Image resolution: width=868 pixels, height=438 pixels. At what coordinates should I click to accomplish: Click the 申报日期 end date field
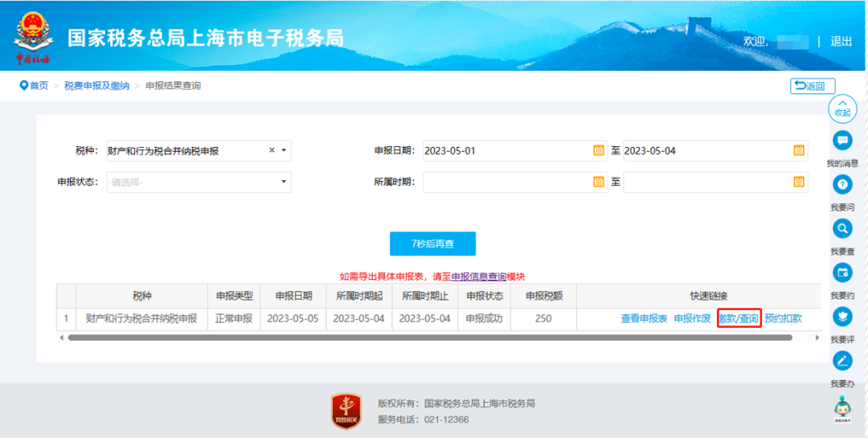(x=715, y=150)
